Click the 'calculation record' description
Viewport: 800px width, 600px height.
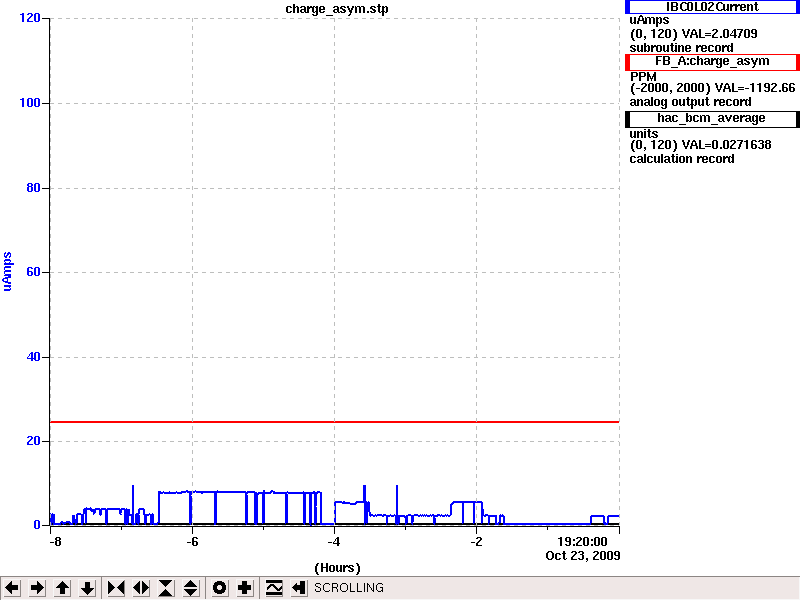click(682, 159)
